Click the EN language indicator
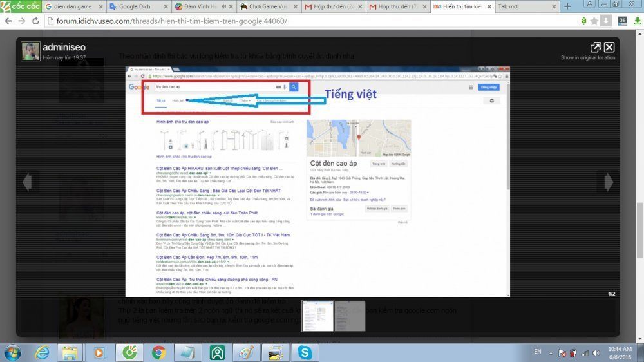Image resolution: width=644 pixels, height=362 pixels. point(537,352)
